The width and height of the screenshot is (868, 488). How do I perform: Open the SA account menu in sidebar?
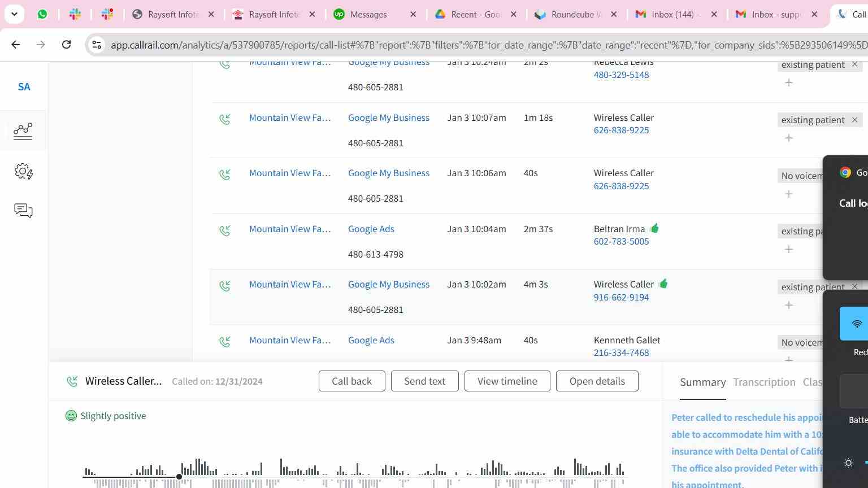pos(24,87)
